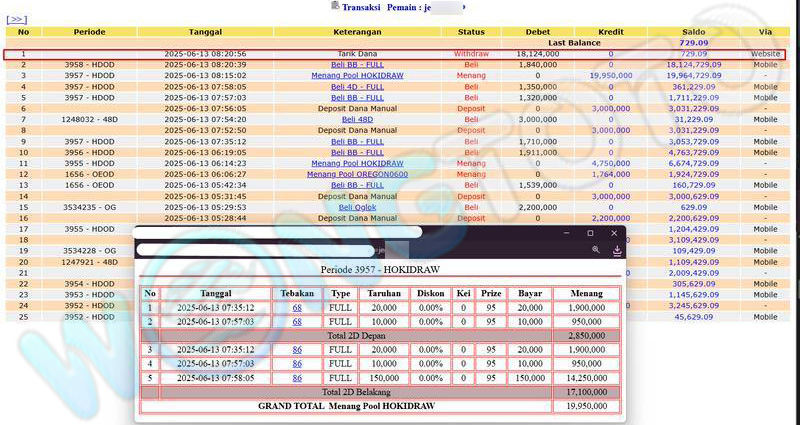The image size is (800, 425).
Task: Click the zoom magnifier icon in popup
Action: click(596, 250)
